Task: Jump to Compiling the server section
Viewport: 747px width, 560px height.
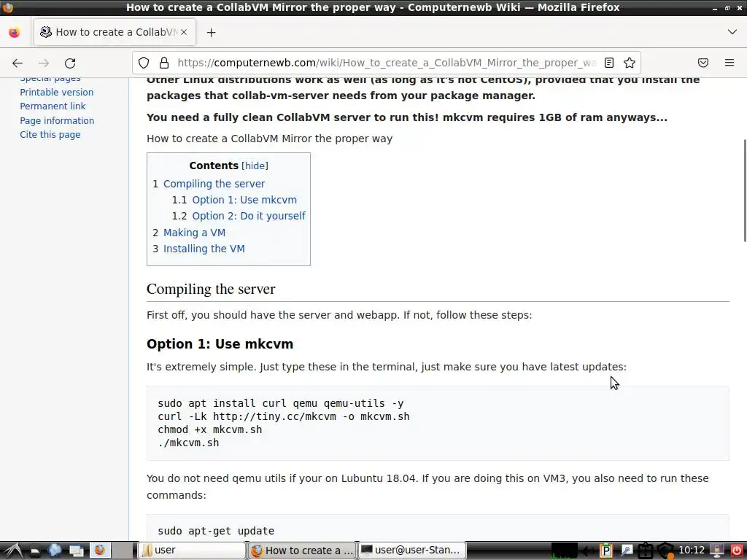Action: (214, 184)
